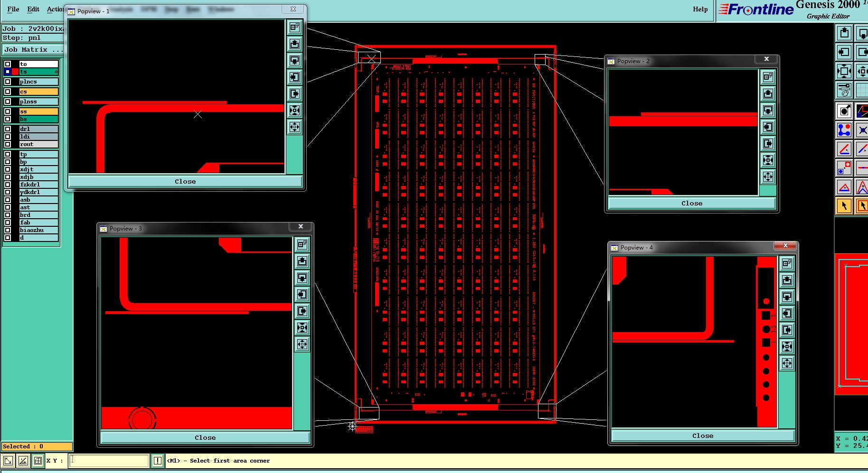Select the bs layer name

tap(39, 119)
